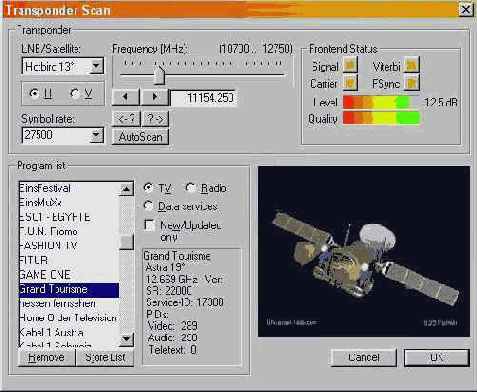
Task: Click the program list scrollbar thumb
Action: [x=126, y=242]
